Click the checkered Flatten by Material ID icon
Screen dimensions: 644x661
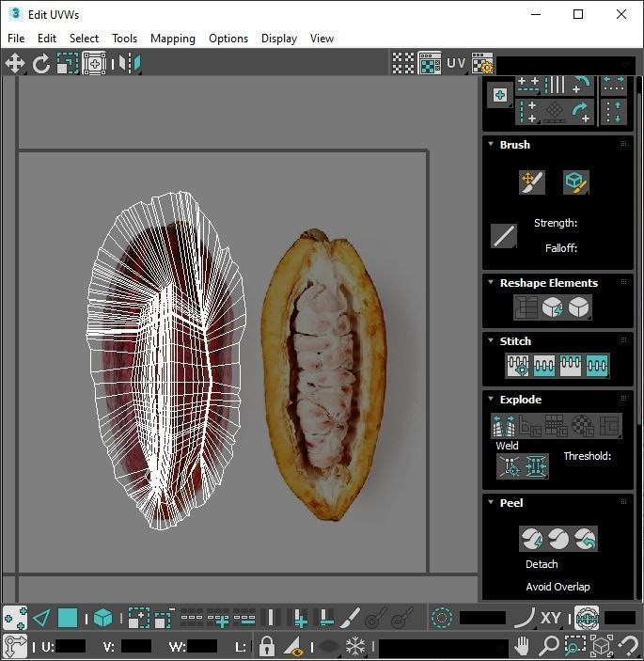[x=583, y=426]
